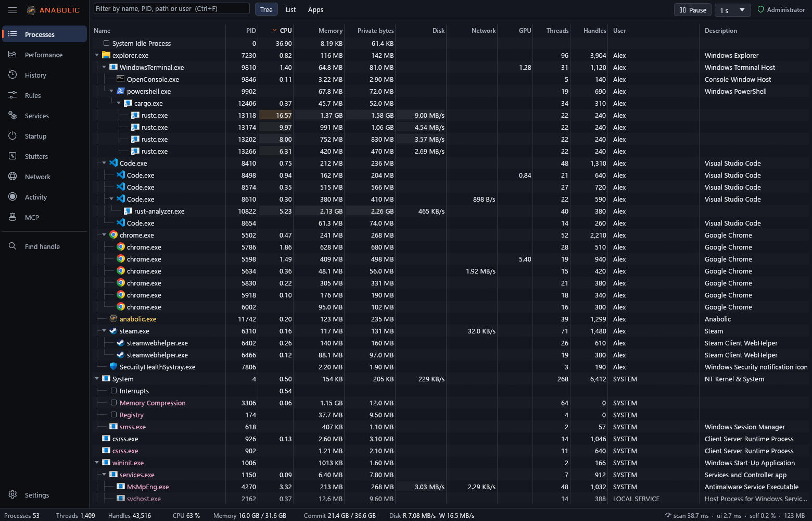Collapse the steam.exe subtree

[104, 331]
